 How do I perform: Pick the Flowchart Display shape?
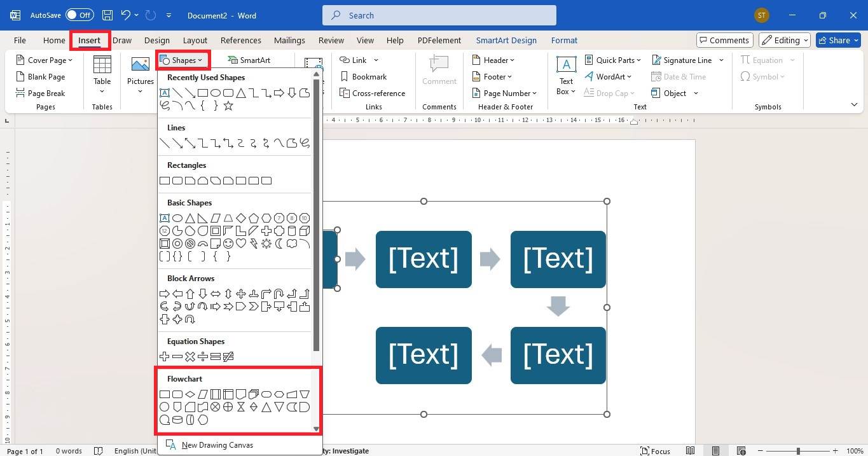203,420
